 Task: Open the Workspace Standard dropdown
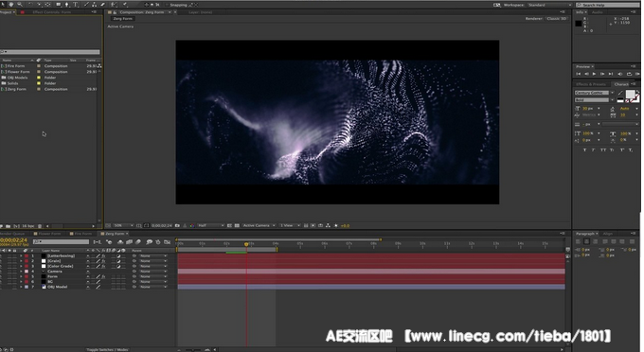point(549,5)
